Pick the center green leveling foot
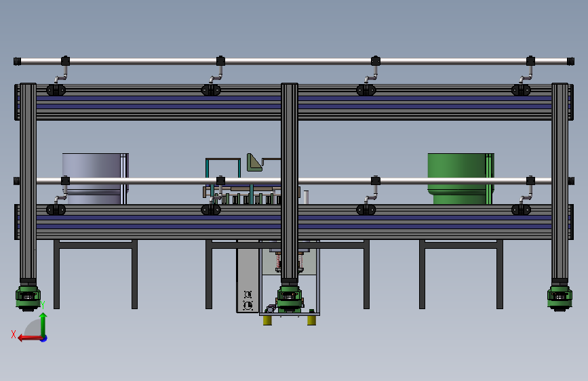588x381 pixels. (x=289, y=299)
